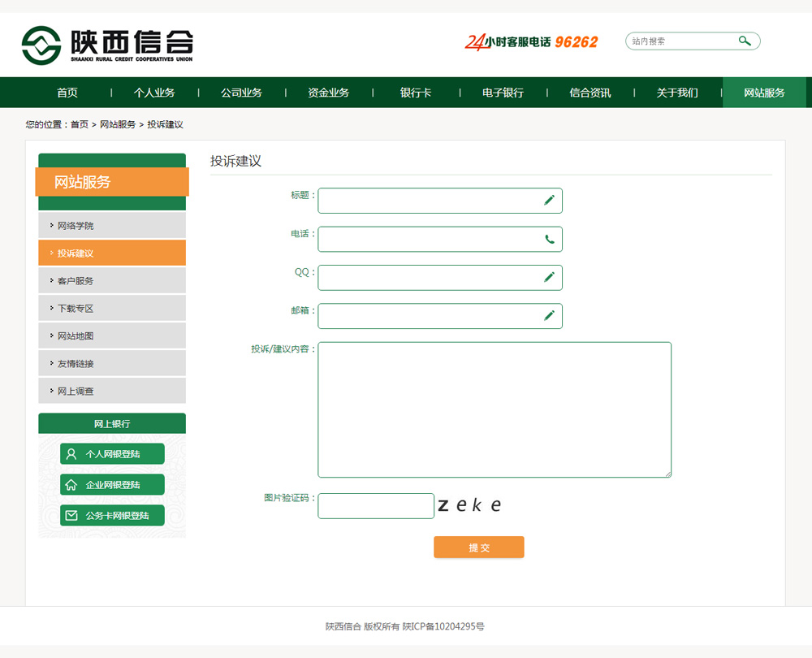
Task: Click the phone icon in 电话 field
Action: pos(549,239)
